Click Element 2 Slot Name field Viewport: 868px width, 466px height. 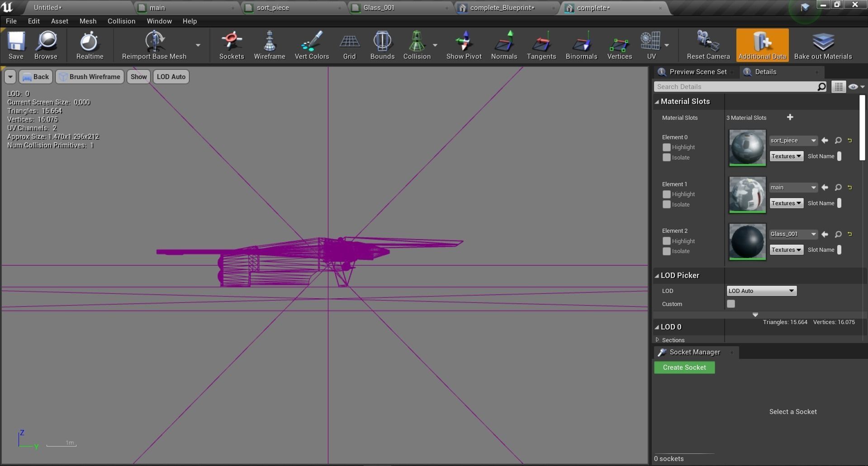[x=839, y=250]
